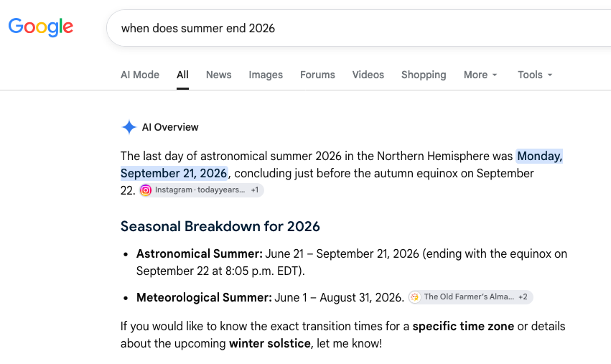Open the Images tab
This screenshot has height=364, width=611.
click(266, 75)
